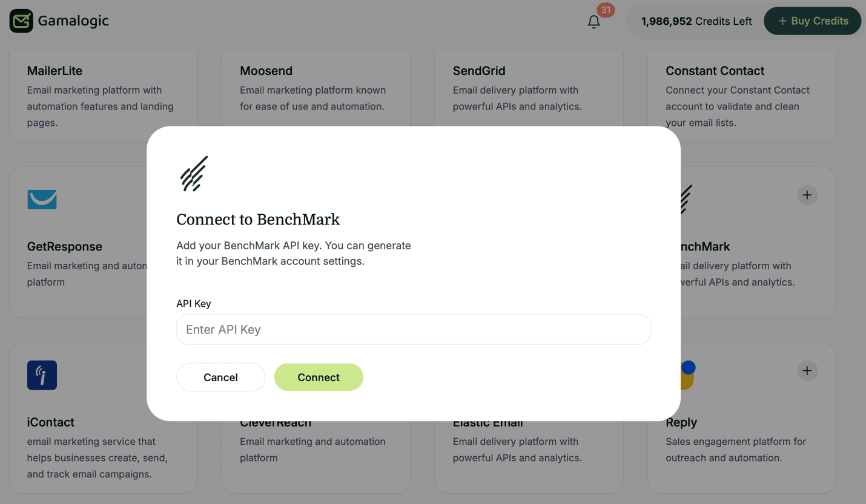Open the Moosend integration card
866x504 pixels.
[x=266, y=71]
